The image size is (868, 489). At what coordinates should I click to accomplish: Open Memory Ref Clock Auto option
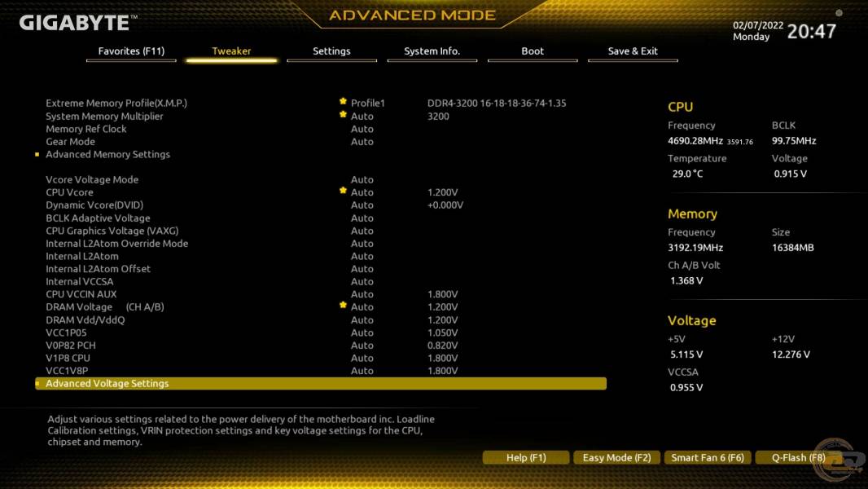[x=362, y=129]
